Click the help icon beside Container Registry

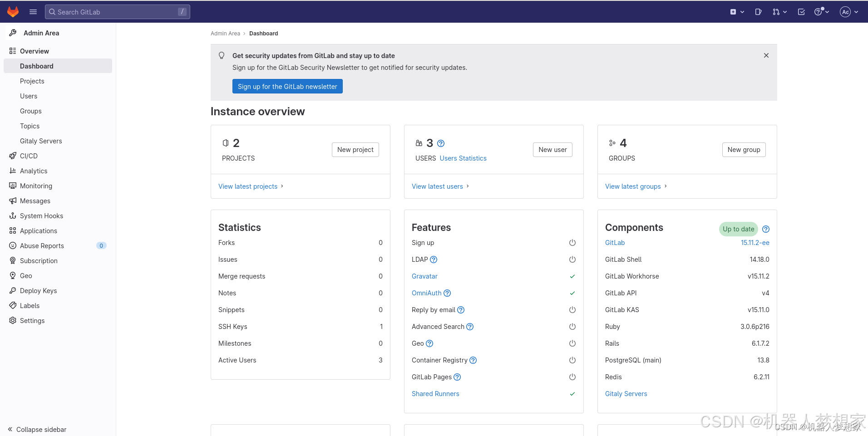click(473, 360)
